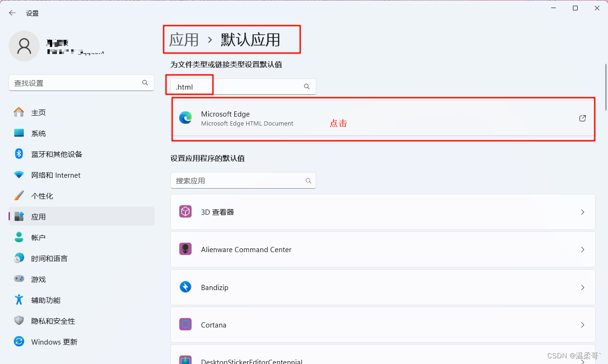Screen dimensions: 608x364
Task: Click the 辅助功能 accessibility icon
Action: (19, 300)
